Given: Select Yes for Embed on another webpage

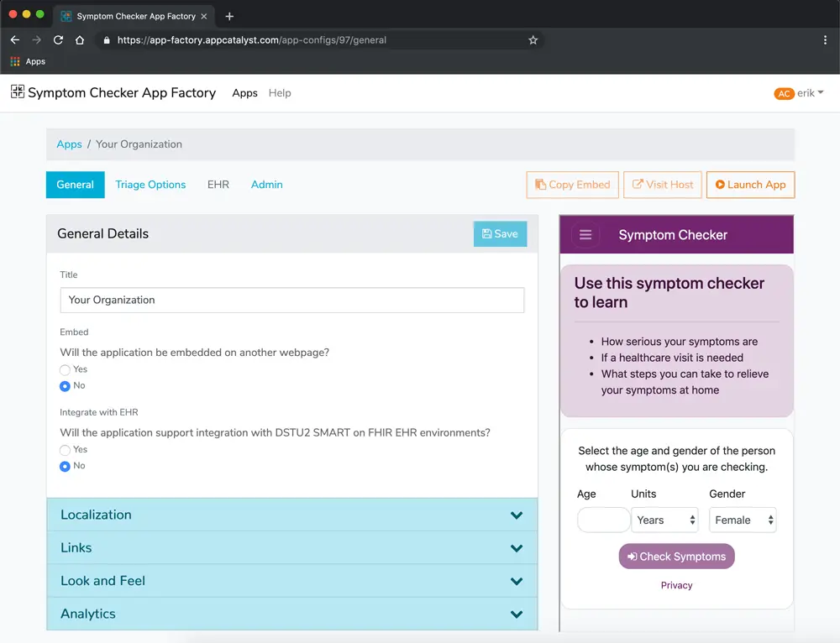Looking at the screenshot, I should click(x=66, y=369).
